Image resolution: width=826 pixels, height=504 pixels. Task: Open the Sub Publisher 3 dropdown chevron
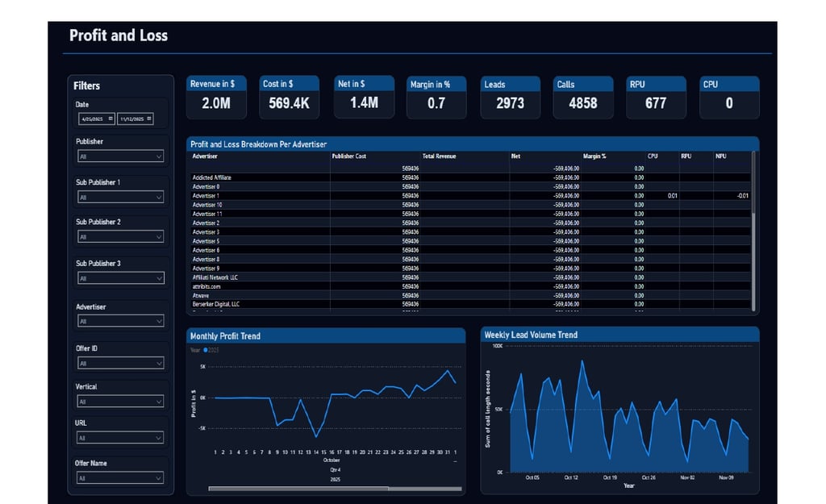pyautogui.click(x=159, y=278)
